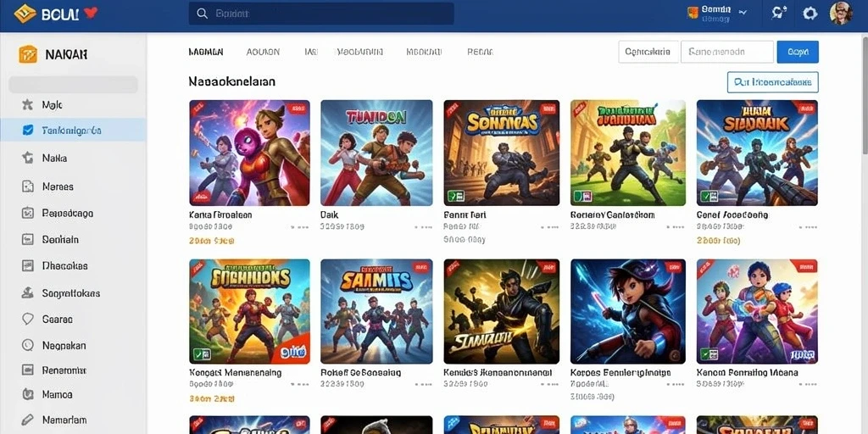Viewport: 868px width, 434px height.
Task: Click the orange icon beside Somain account
Action: (x=692, y=13)
